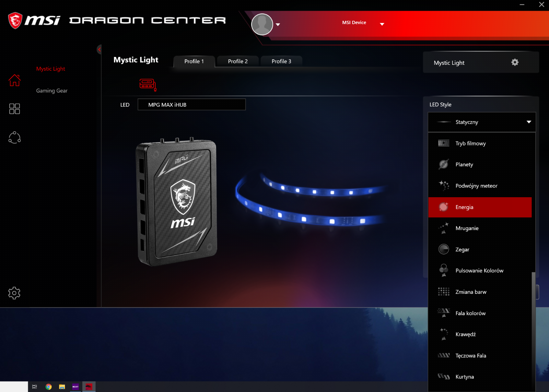The image size is (549, 392).
Task: Click the Tryb filmowy style icon
Action: tap(444, 143)
